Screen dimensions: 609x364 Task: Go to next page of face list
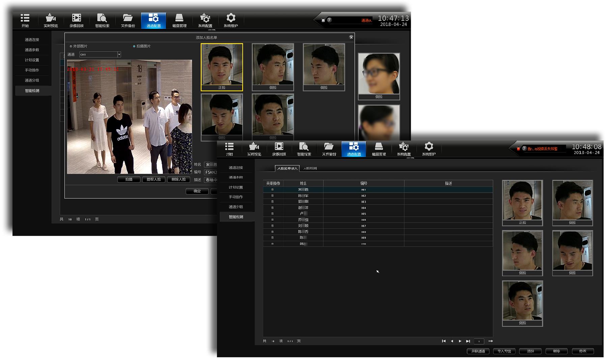pos(460,341)
